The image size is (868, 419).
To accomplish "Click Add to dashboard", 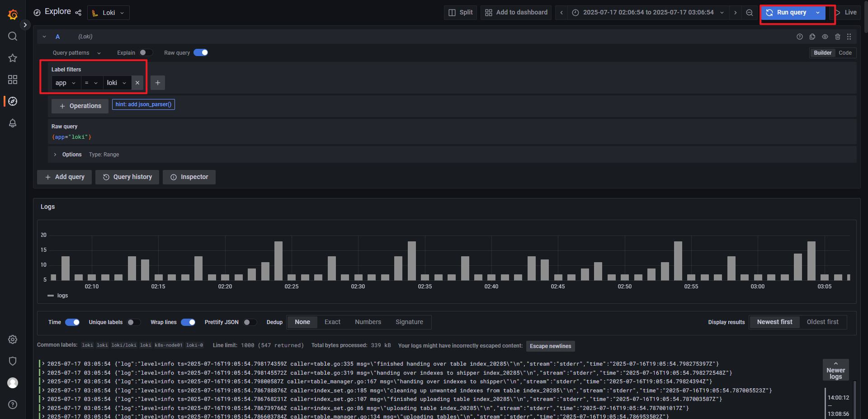I will [516, 13].
